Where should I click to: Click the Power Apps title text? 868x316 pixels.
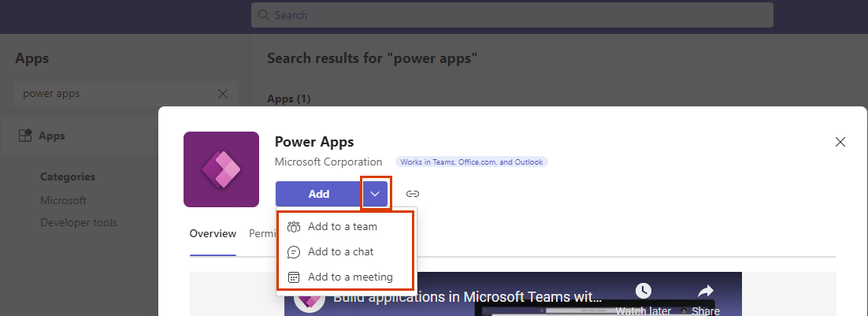(x=314, y=142)
